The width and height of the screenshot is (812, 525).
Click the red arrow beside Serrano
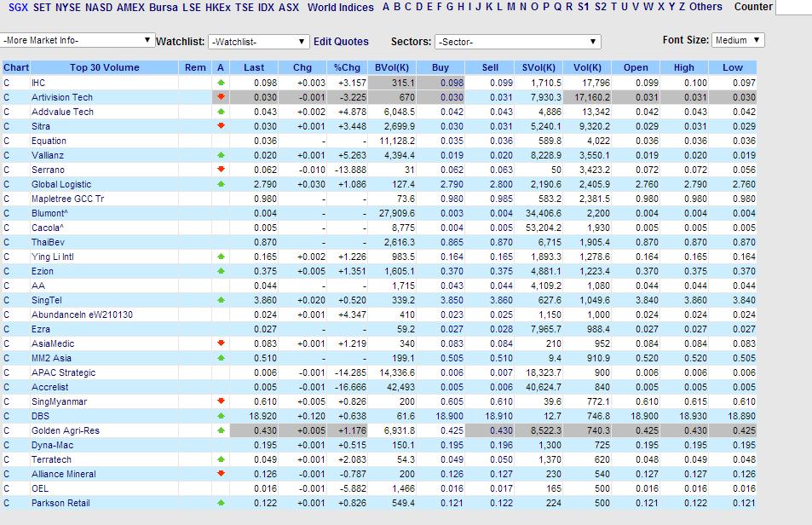pos(221,170)
